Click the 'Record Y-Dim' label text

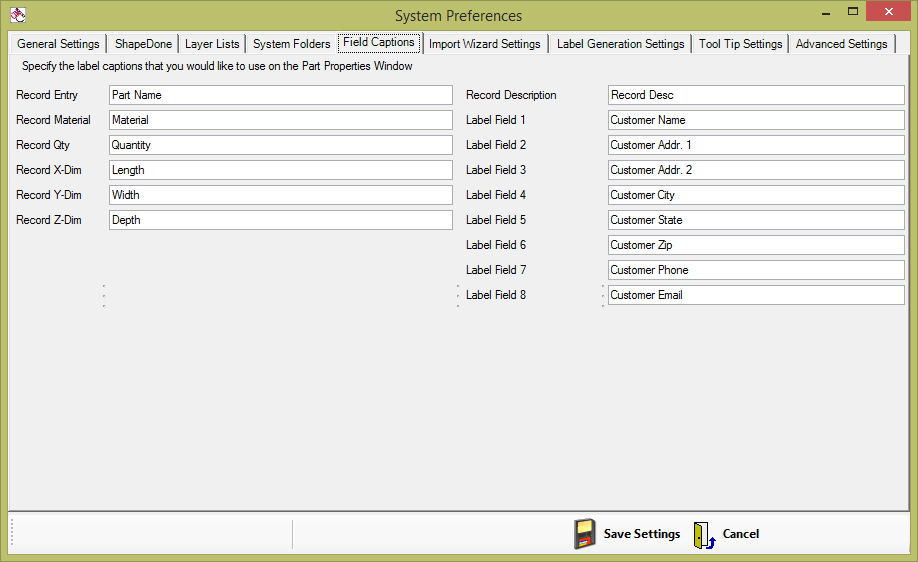49,195
